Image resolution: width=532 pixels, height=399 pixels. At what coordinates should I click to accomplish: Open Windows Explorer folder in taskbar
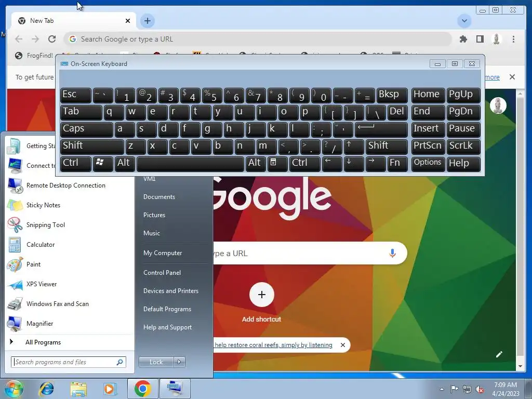point(78,389)
